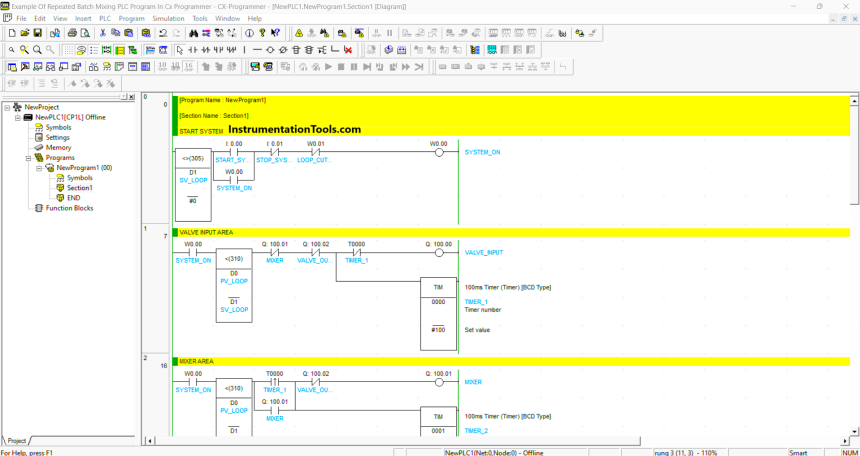Open the File menu
860x456 pixels.
click(x=21, y=18)
